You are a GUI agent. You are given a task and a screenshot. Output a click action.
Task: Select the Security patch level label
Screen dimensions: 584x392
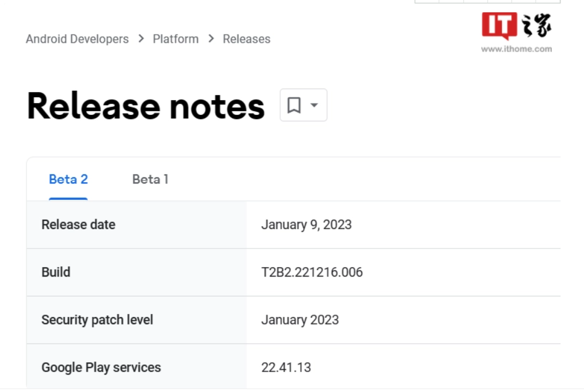click(x=97, y=320)
